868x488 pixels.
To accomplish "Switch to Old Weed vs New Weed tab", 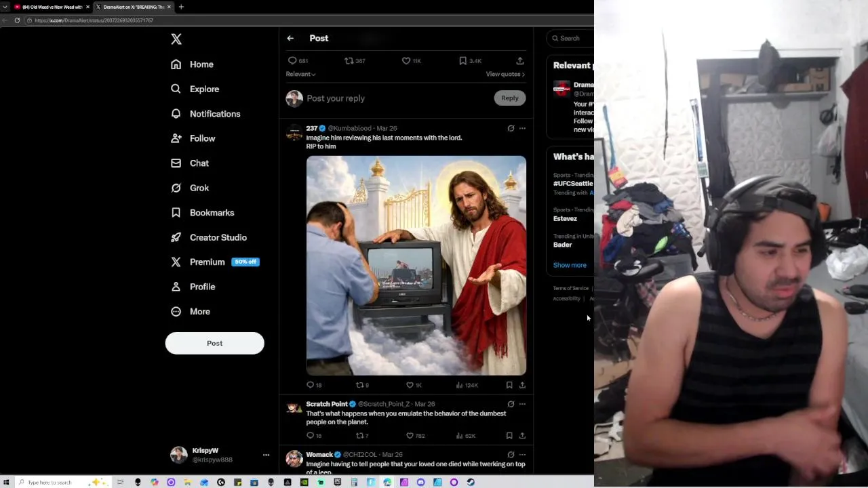I will pyautogui.click(x=52, y=7).
